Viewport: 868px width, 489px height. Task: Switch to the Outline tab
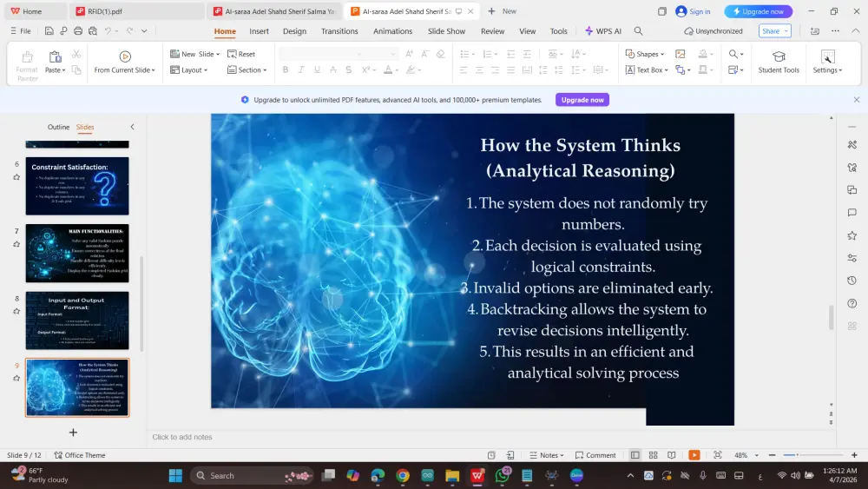[x=58, y=127]
